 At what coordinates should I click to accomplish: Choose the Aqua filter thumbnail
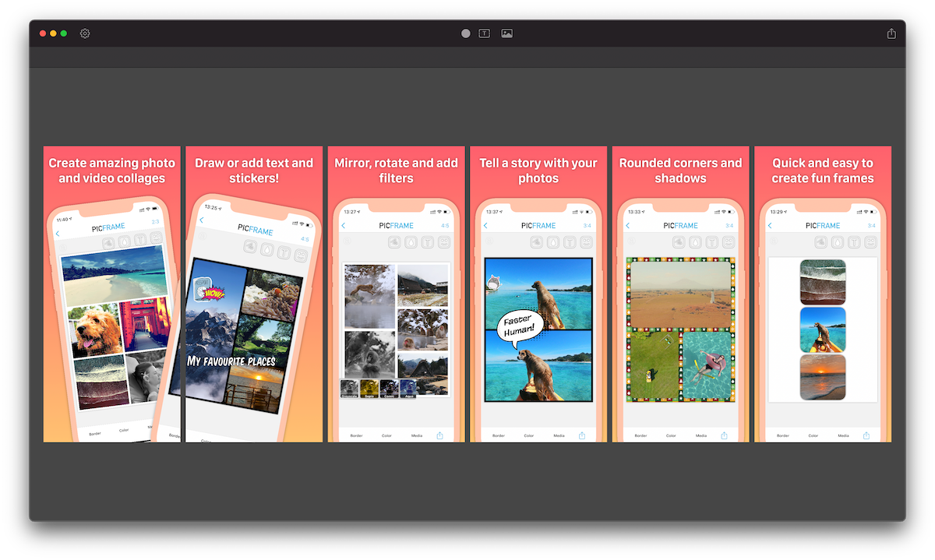(x=410, y=388)
